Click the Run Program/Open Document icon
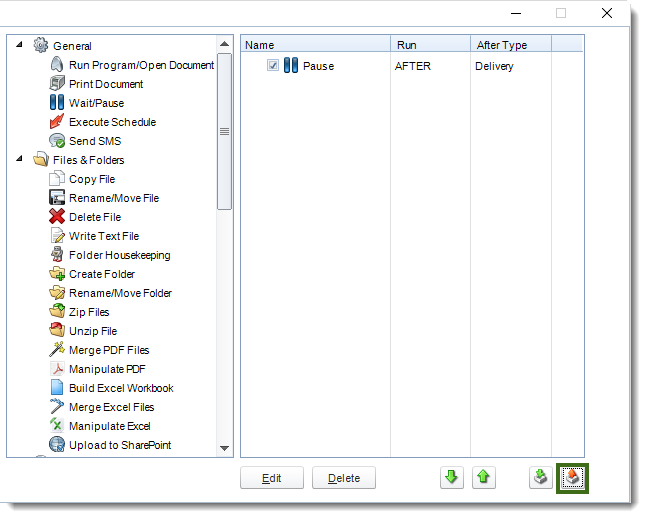Screen dimensions: 646x518 (x=57, y=65)
